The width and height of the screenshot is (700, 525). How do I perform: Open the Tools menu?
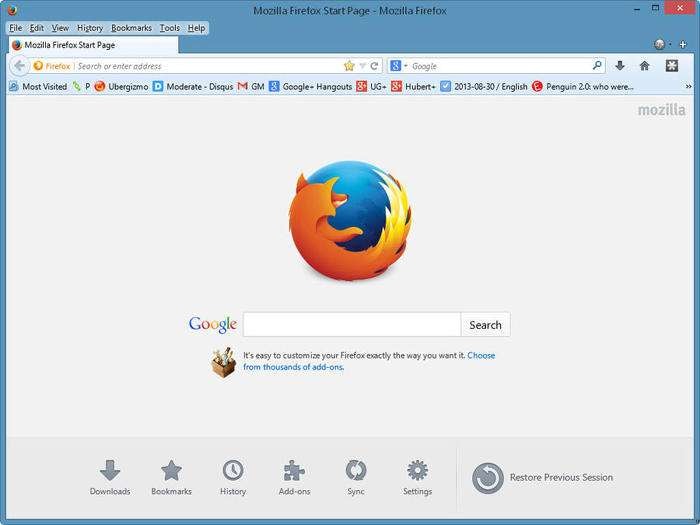click(x=170, y=28)
